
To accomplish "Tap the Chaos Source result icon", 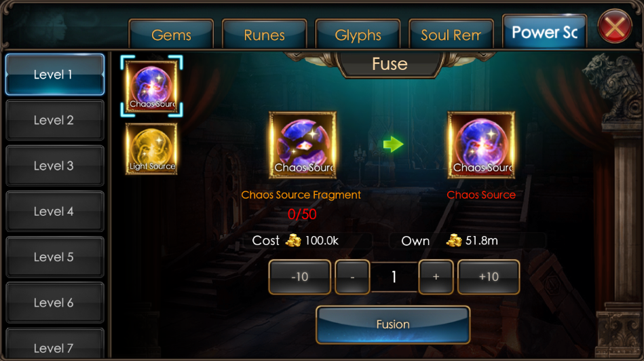I will coord(481,145).
